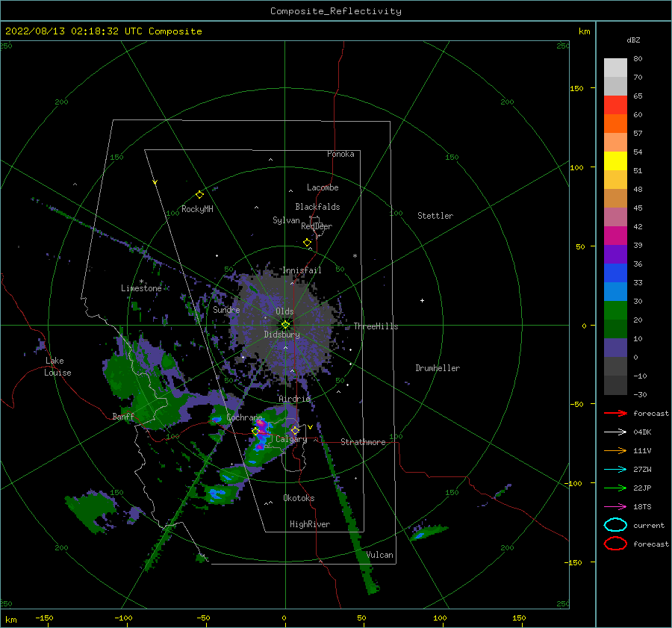This screenshot has height=628, width=672.
Task: Click the RockyMH label
Action: click(x=197, y=209)
